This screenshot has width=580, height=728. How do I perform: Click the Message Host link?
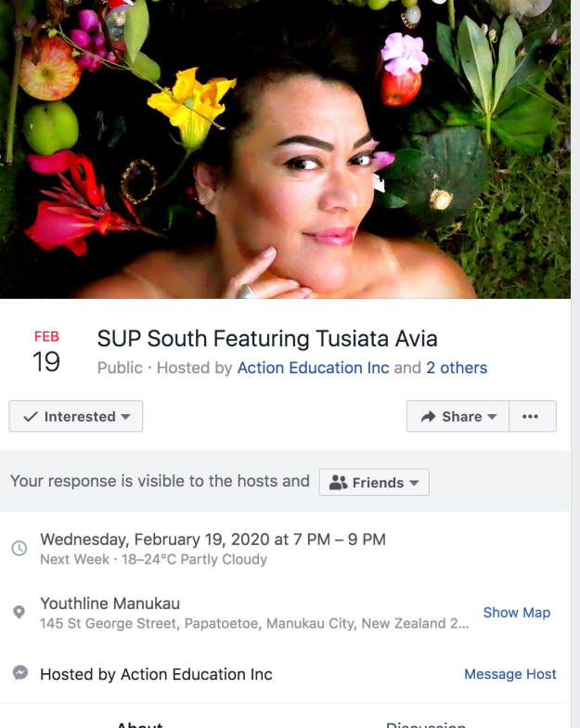pyautogui.click(x=509, y=674)
